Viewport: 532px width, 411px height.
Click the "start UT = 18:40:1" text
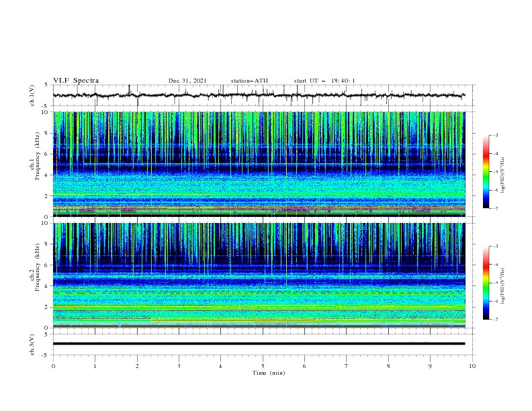click(324, 81)
